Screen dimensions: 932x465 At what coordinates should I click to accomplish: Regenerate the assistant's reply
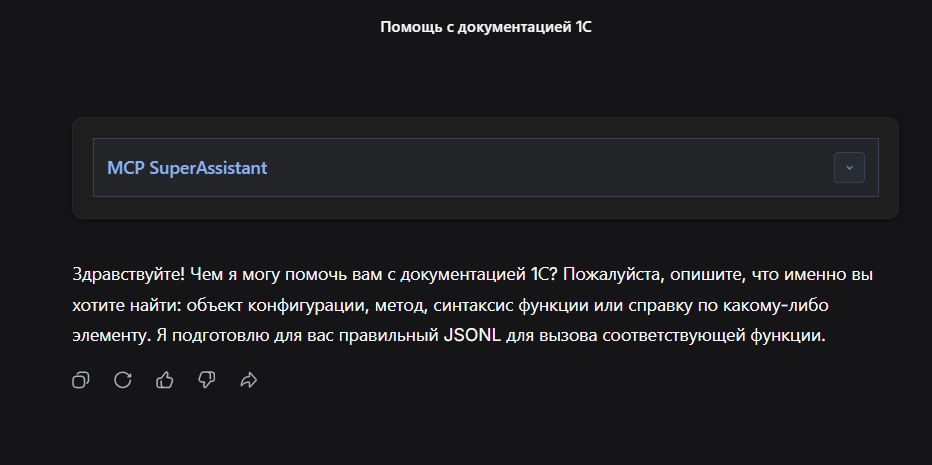pyautogui.click(x=123, y=380)
